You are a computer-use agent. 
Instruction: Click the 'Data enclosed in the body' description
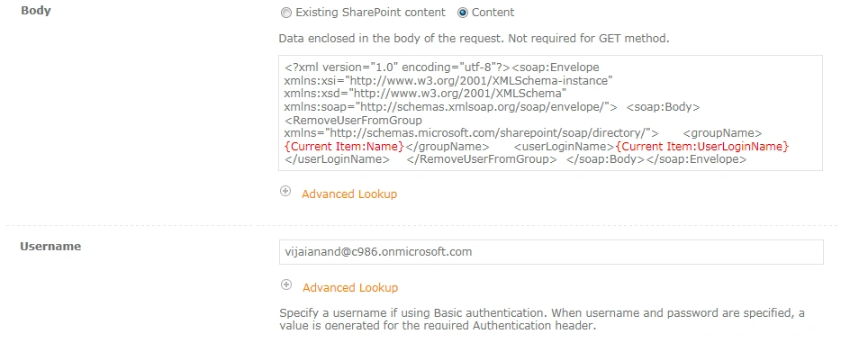pyautogui.click(x=474, y=39)
